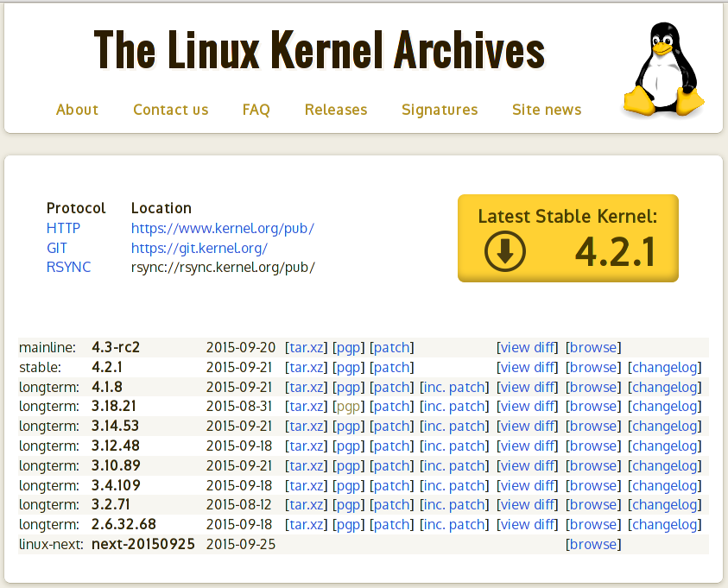Open inc. patch for longterm 2.6.32.68
This screenshot has height=588, width=728.
click(454, 524)
